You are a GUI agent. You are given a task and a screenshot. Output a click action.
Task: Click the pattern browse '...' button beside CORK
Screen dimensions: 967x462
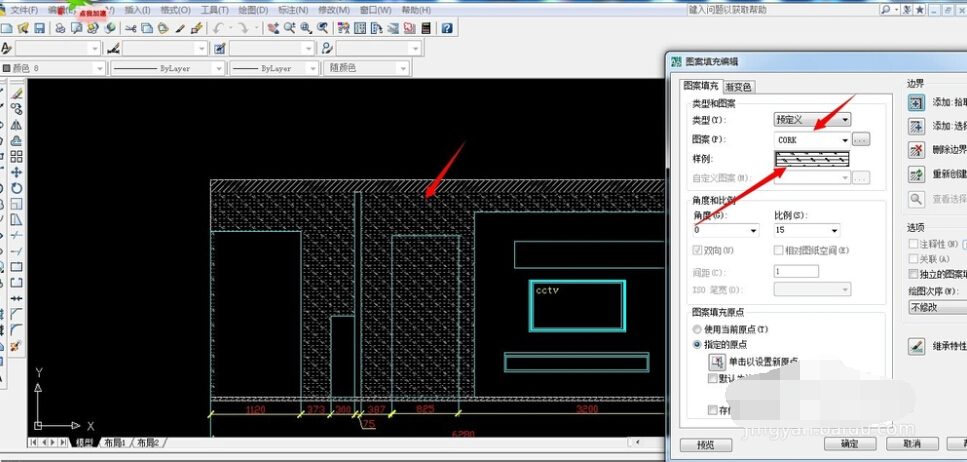(x=861, y=140)
